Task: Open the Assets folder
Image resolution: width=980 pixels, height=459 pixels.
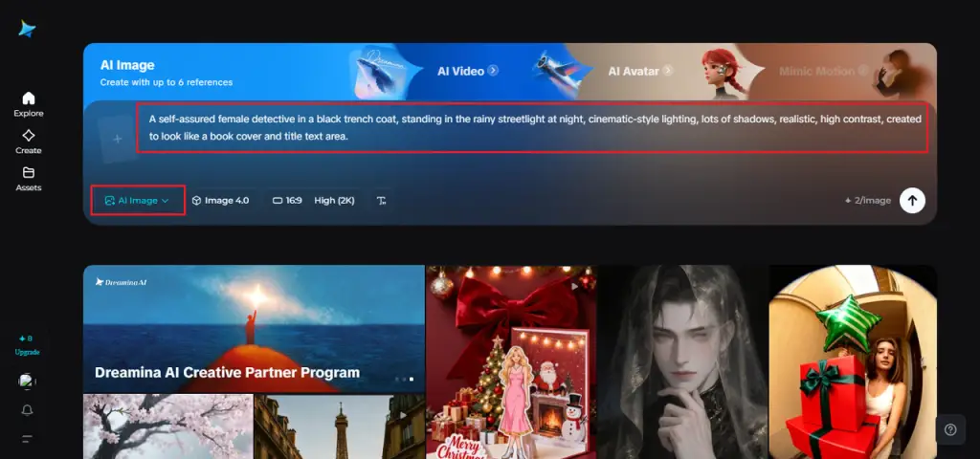Action: (29, 179)
